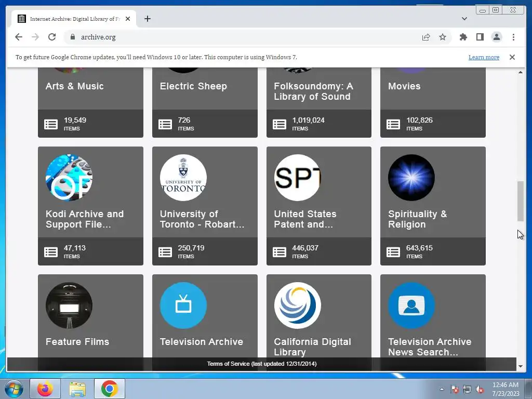The image size is (532, 399).
Task: Open a new tab with plus button
Action: [147, 19]
